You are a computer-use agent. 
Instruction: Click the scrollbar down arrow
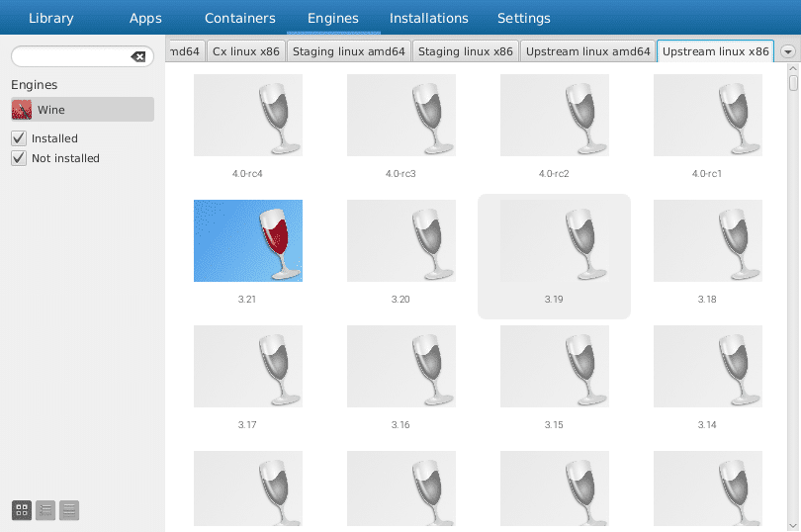(x=793, y=526)
